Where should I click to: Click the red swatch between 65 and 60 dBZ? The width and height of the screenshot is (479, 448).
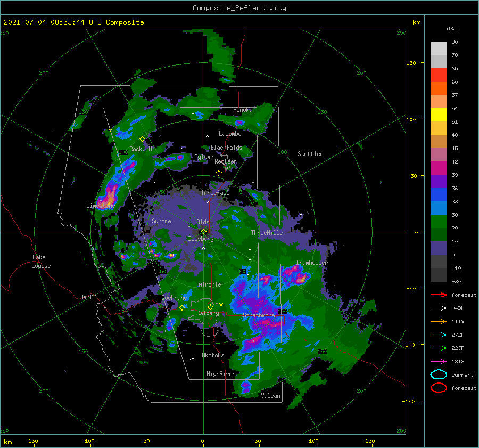click(439, 75)
